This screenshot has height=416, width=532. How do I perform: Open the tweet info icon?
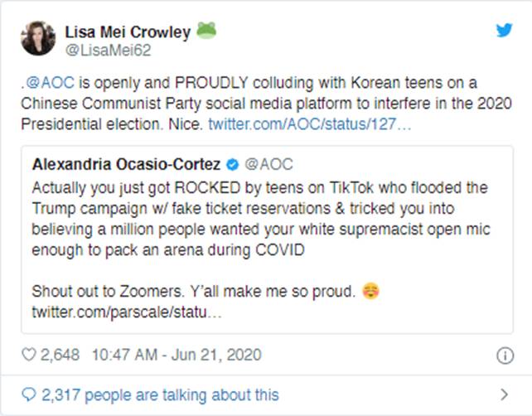click(x=505, y=356)
